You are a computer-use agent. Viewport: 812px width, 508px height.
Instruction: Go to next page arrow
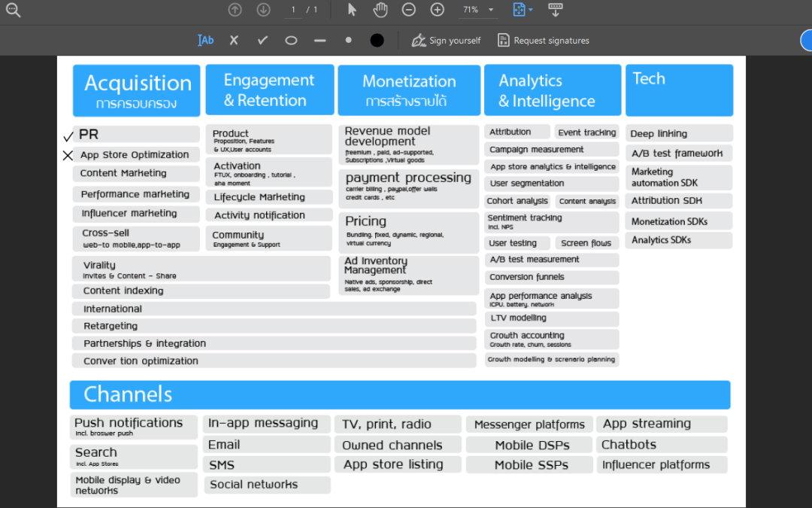click(x=264, y=9)
